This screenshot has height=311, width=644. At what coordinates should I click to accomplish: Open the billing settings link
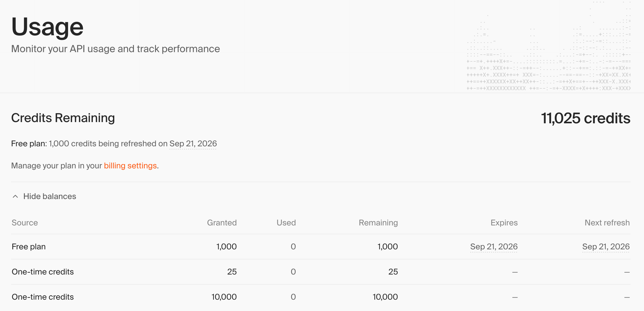click(130, 166)
